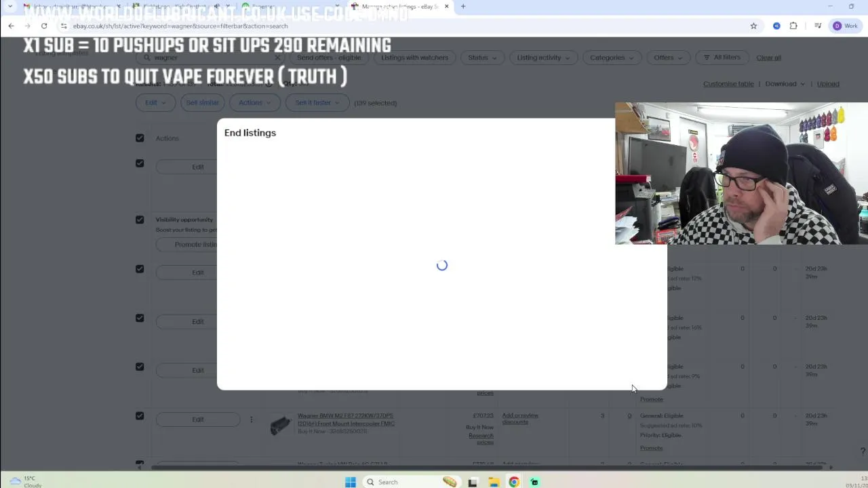Reload the eBay page
Screen dimensions: 868x488
click(x=44, y=26)
